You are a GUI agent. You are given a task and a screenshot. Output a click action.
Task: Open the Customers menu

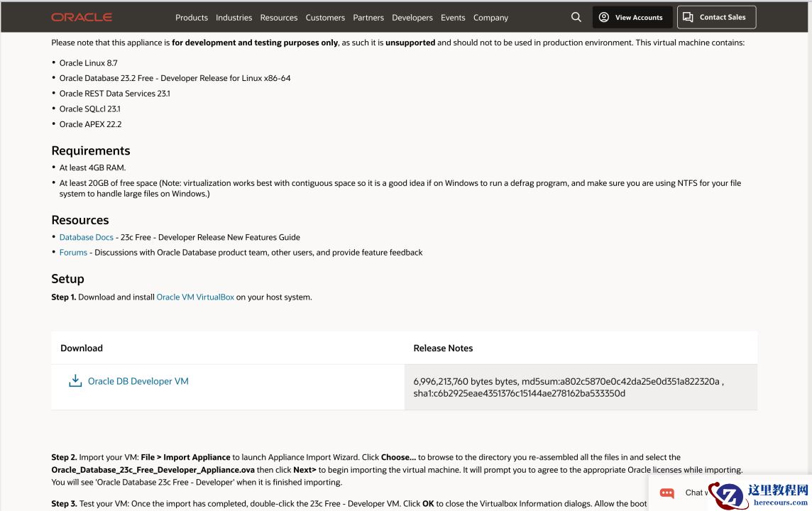(325, 18)
